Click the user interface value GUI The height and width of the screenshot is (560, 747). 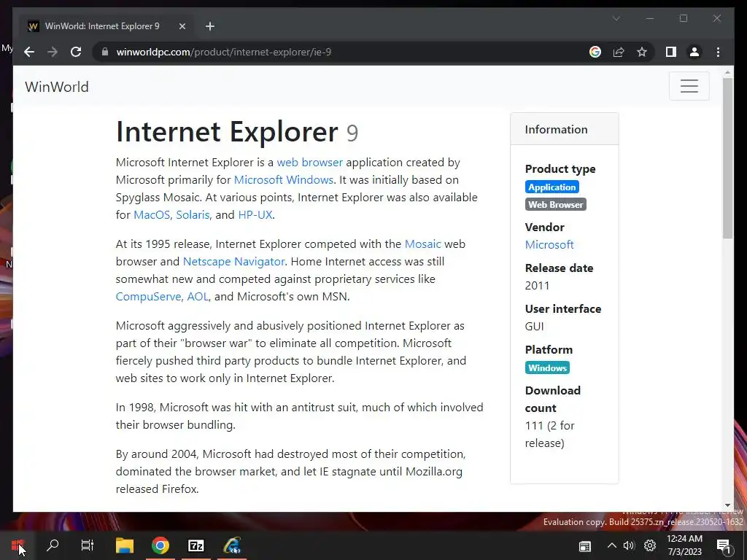tap(534, 327)
